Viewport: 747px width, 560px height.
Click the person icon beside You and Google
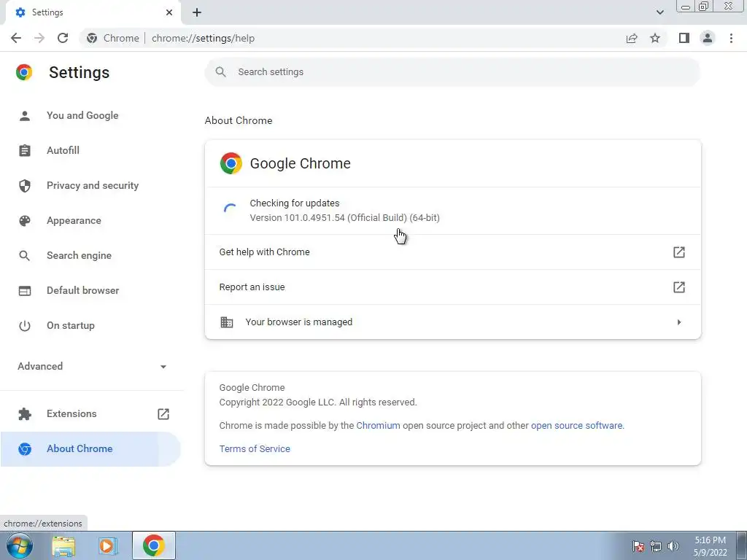25,116
